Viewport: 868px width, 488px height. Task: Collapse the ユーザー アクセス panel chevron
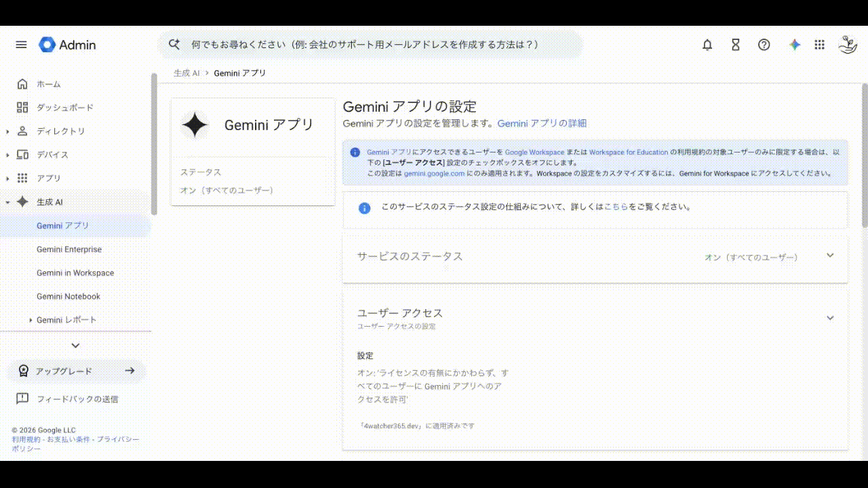[x=830, y=318]
